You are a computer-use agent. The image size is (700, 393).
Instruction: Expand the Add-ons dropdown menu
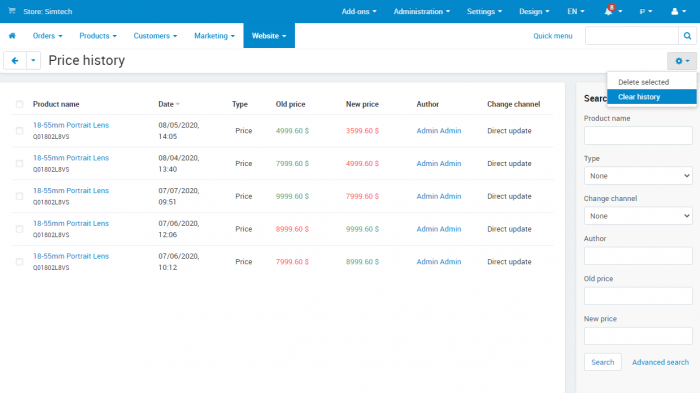click(x=359, y=12)
